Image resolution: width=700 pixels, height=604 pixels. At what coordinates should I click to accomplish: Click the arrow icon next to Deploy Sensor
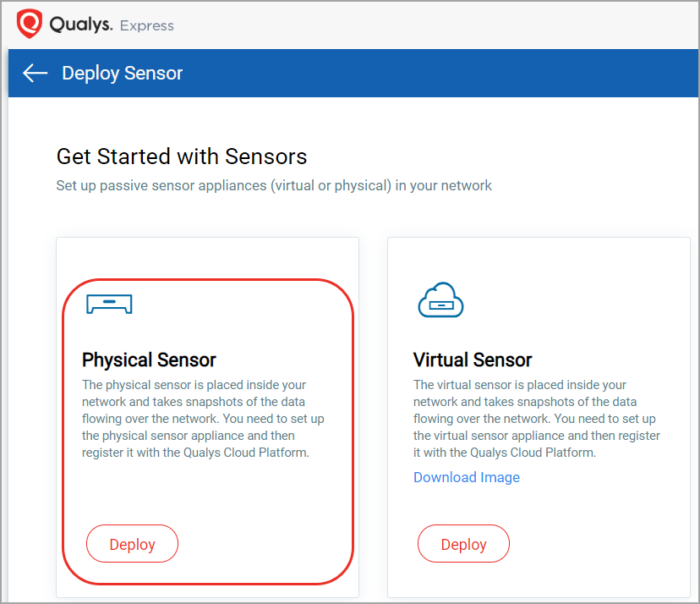coord(35,73)
